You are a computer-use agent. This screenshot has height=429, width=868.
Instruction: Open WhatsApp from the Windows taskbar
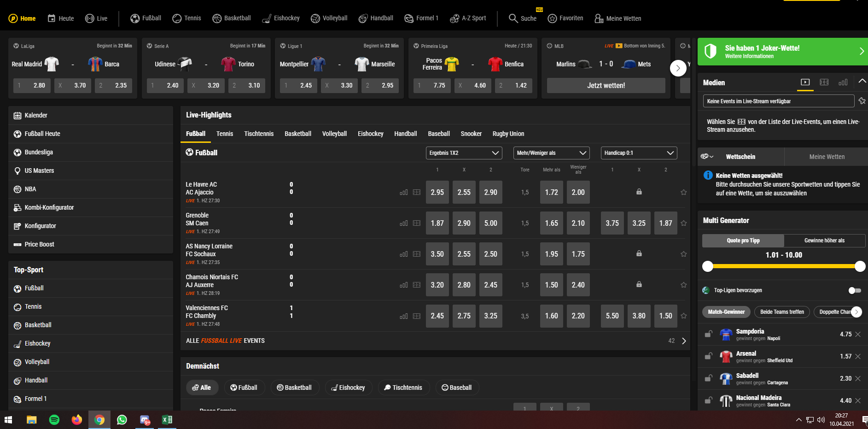(x=122, y=420)
